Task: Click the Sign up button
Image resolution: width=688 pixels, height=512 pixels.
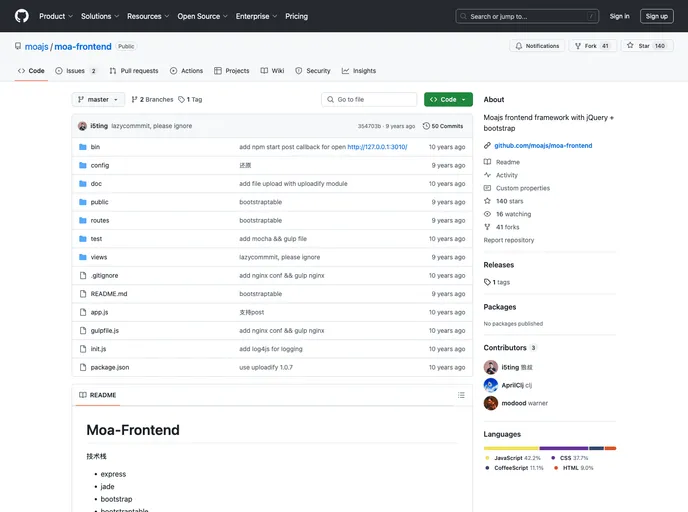Action: point(656,16)
